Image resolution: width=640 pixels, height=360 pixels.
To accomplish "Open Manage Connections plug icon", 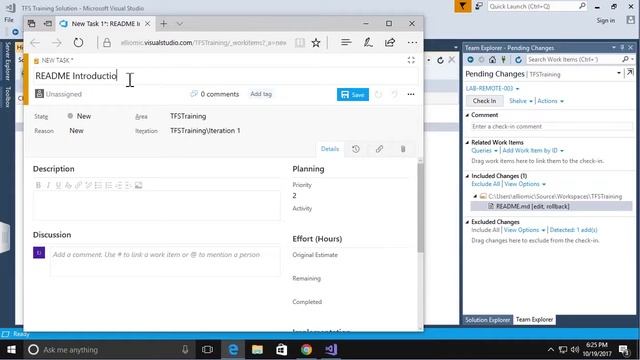I will pos(504,60).
